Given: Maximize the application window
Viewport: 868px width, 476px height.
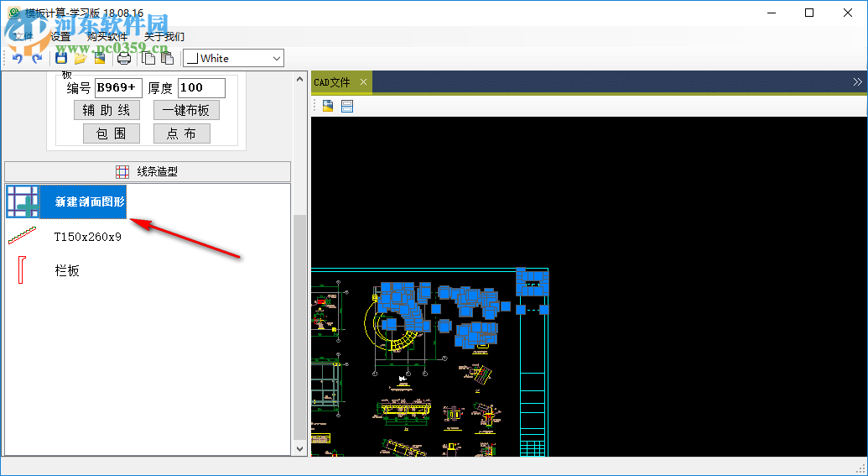Looking at the screenshot, I should point(809,13).
